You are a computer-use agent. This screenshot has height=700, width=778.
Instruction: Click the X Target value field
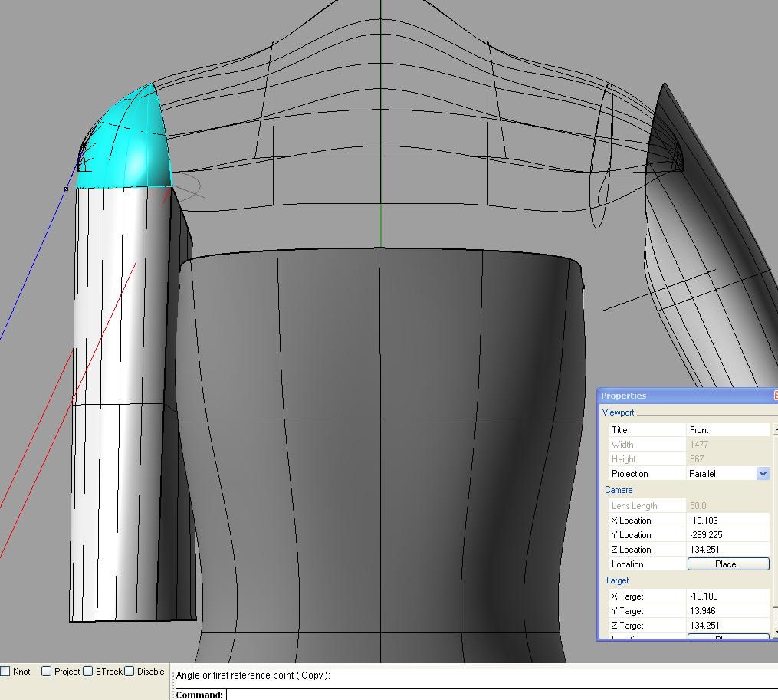[727, 596]
